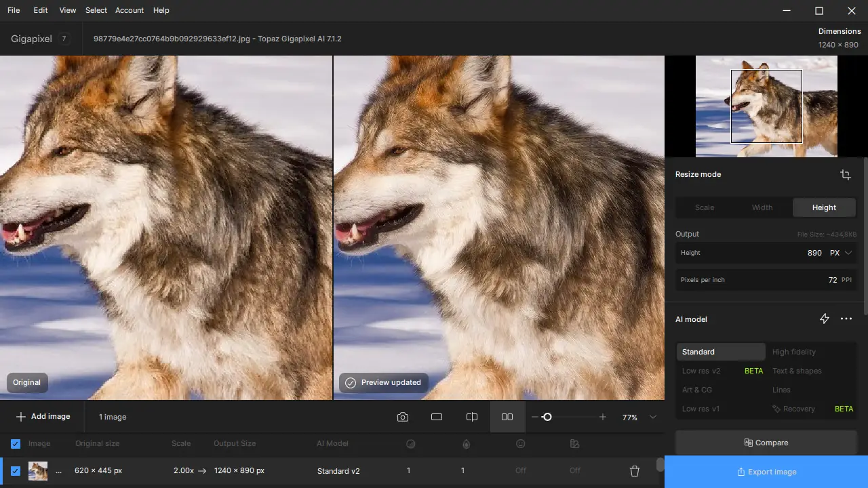Image resolution: width=868 pixels, height=488 pixels.
Task: Select the split view slider icon
Action: click(472, 417)
